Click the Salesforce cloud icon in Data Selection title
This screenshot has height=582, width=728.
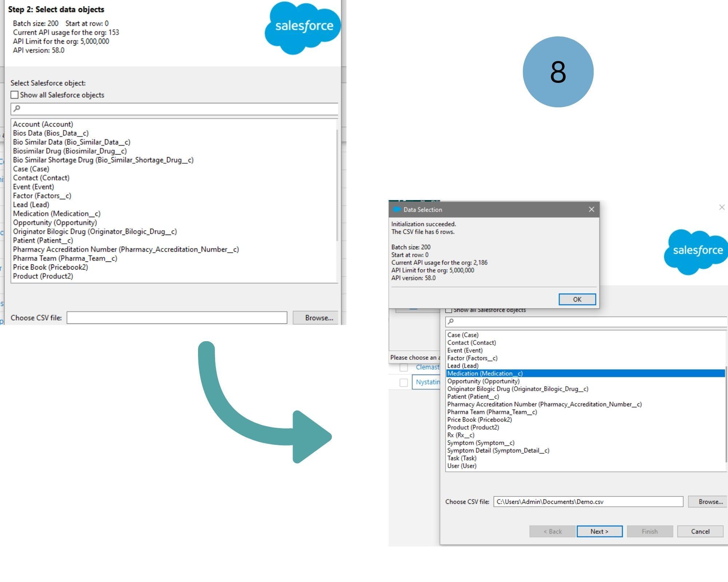[x=397, y=209]
